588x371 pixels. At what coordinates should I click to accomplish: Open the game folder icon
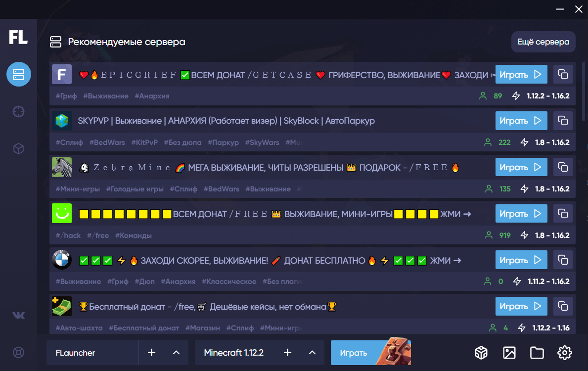point(537,353)
